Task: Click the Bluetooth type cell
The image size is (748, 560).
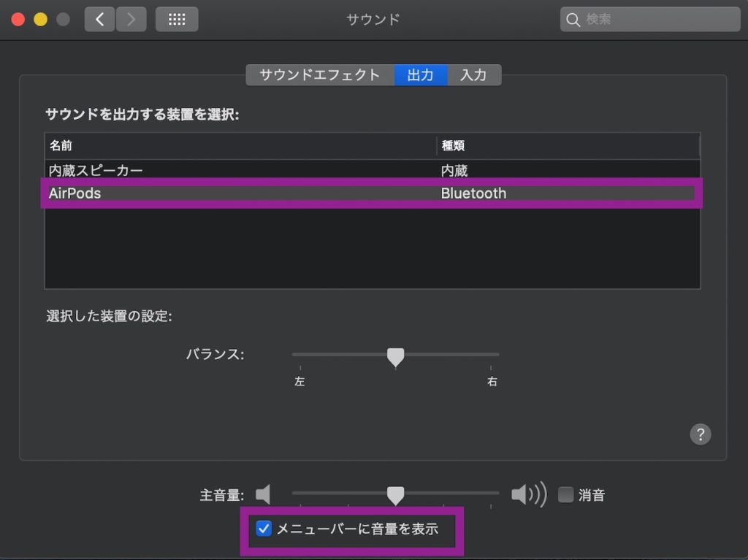Action: (473, 193)
